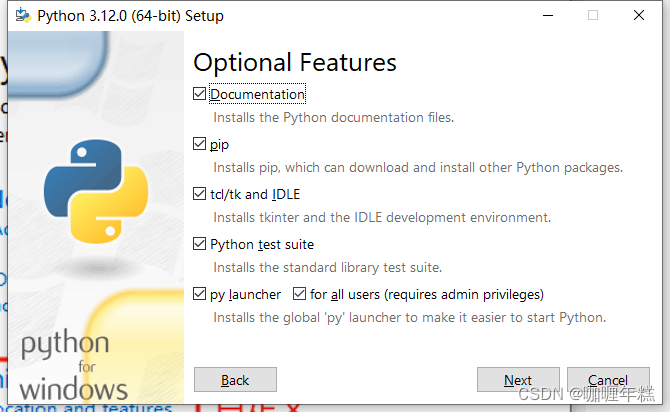670x412 pixels.
Task: Toggle the pip checkbox
Action: (x=200, y=144)
